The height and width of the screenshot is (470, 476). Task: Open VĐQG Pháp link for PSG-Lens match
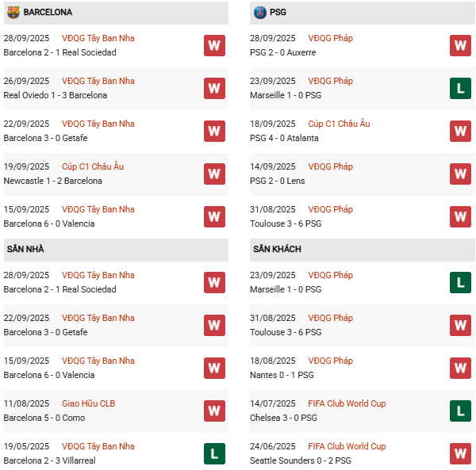[331, 166]
